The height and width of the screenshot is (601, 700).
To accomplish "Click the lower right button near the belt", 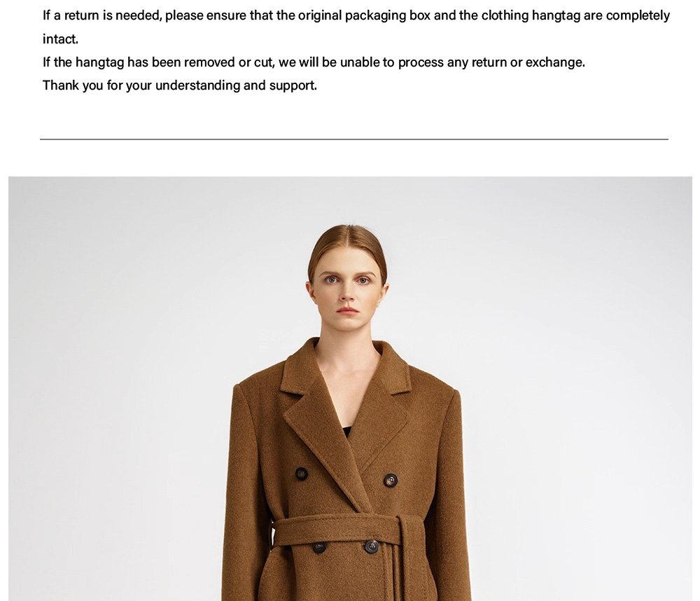I will (x=372, y=546).
